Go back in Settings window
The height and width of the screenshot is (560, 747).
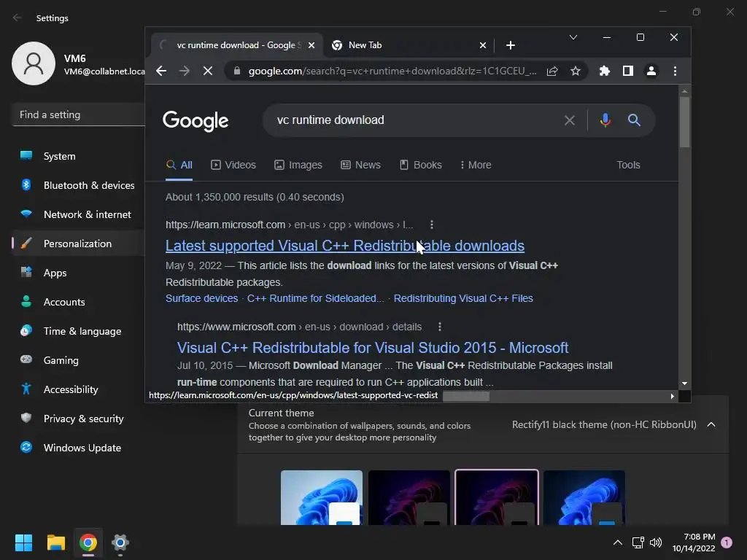[18, 17]
